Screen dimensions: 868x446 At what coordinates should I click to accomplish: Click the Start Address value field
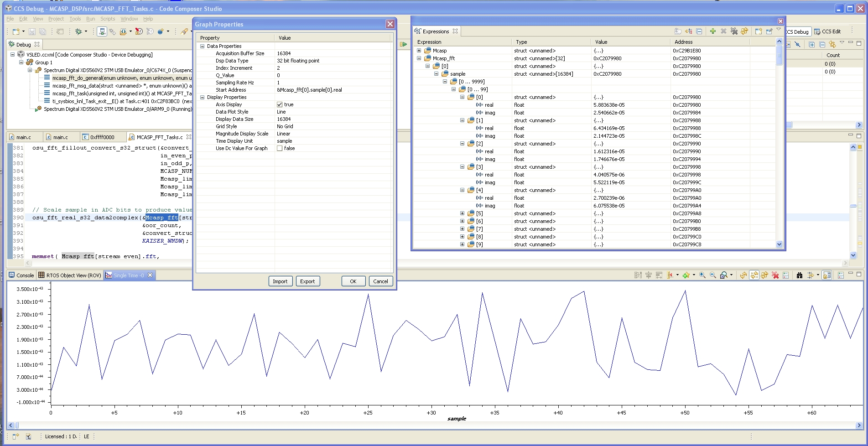click(333, 90)
